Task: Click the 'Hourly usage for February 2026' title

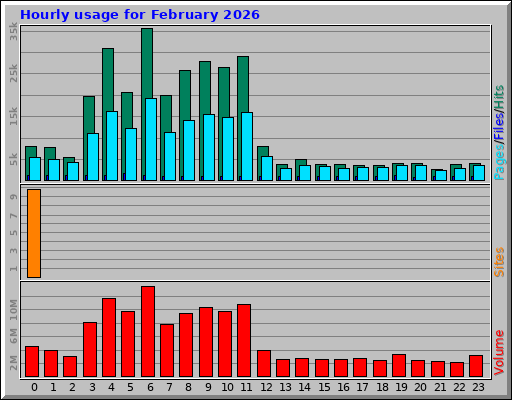Action: point(140,15)
